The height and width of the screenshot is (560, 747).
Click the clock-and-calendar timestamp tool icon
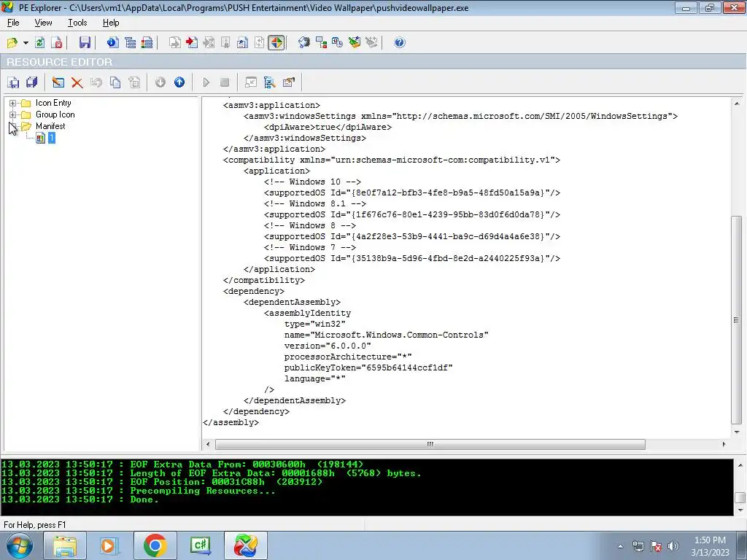[337, 43]
